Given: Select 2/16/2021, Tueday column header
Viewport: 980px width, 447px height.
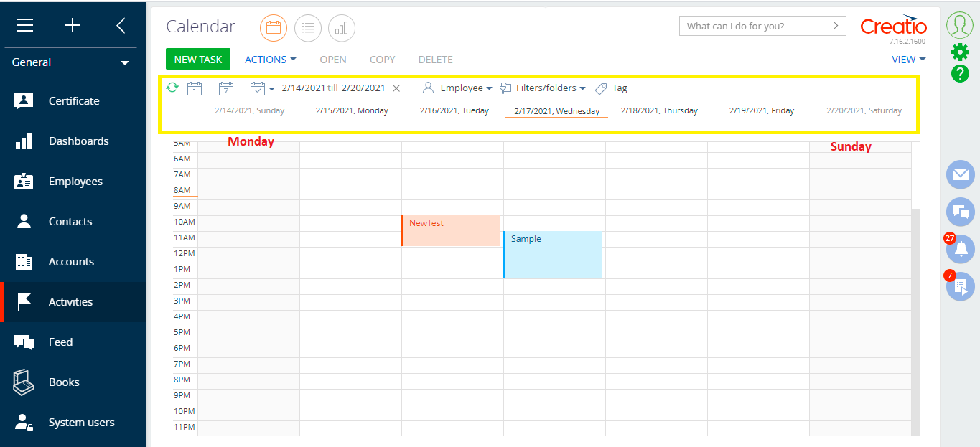Looking at the screenshot, I should coord(454,110).
